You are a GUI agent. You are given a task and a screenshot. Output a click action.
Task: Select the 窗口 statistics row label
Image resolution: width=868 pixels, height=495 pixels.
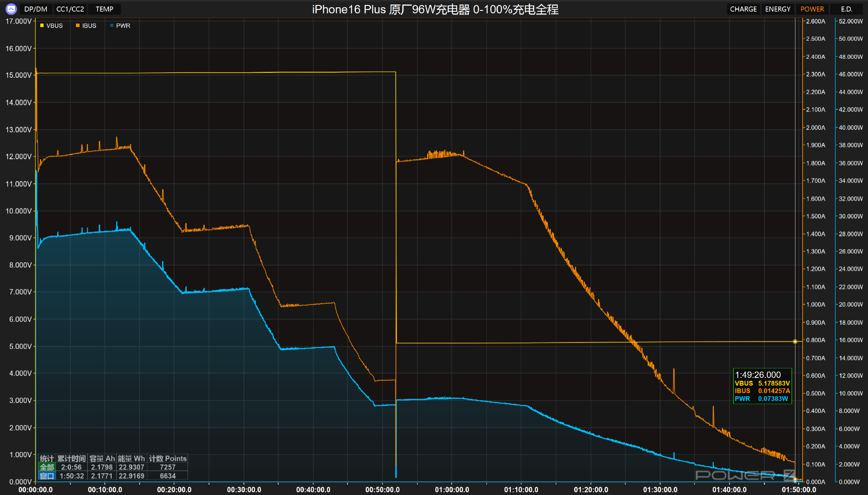point(47,476)
